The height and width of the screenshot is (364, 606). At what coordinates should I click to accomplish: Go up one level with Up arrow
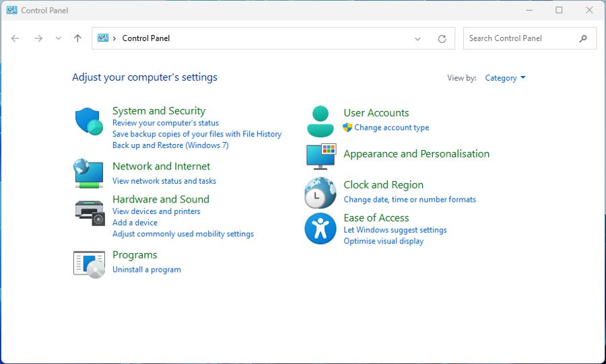click(77, 38)
